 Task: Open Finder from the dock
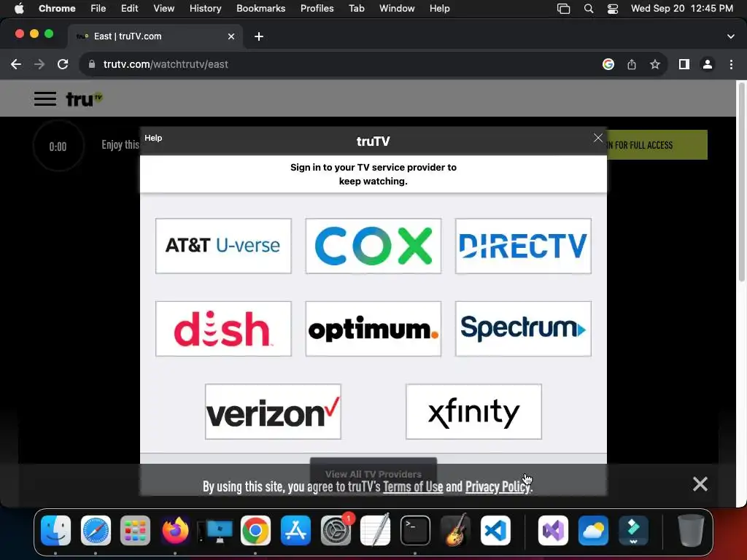55,530
